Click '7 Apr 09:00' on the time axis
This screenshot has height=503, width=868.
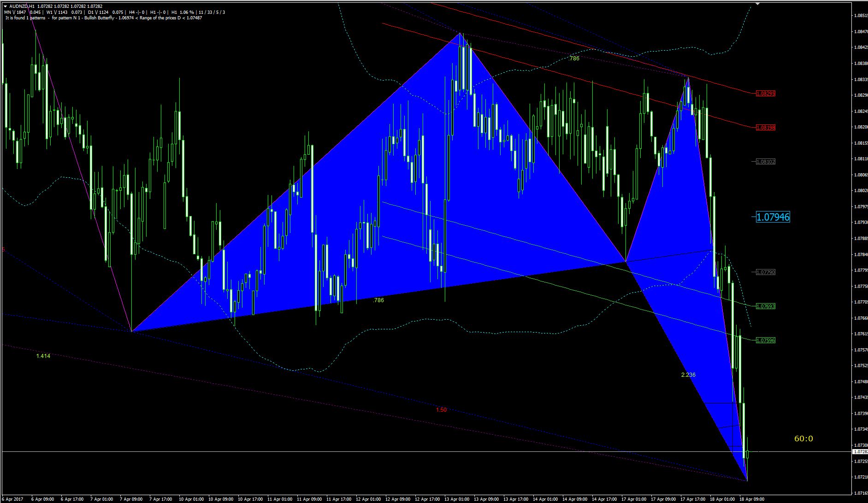[x=131, y=499]
